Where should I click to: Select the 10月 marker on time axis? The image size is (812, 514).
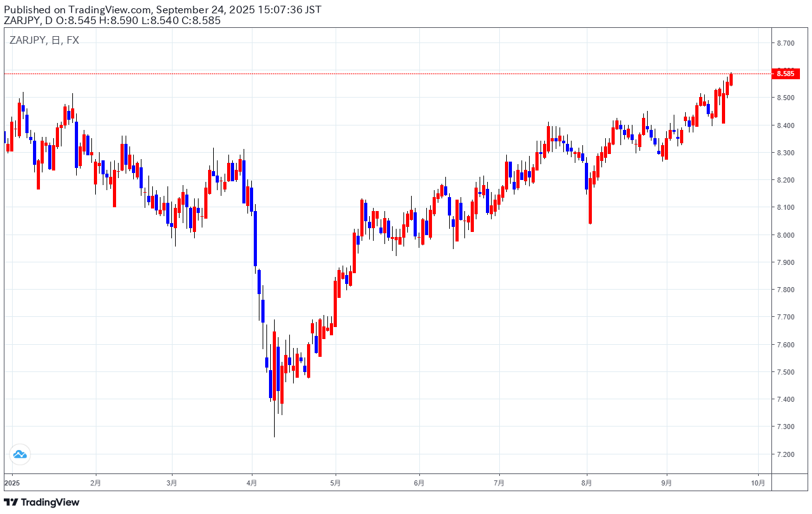tap(758, 483)
